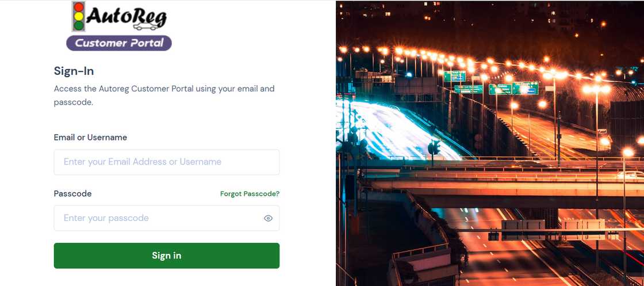Click the Email or Username label
The height and width of the screenshot is (286, 644).
(x=90, y=138)
